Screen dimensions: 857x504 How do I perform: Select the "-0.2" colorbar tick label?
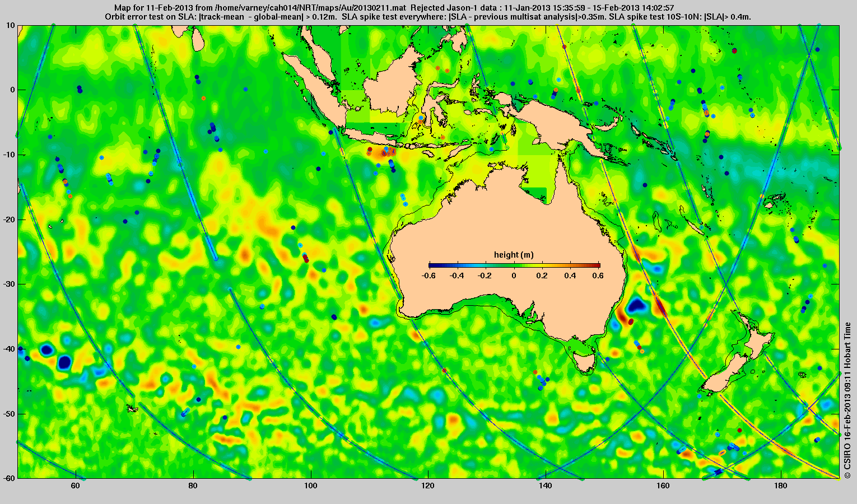(486, 276)
